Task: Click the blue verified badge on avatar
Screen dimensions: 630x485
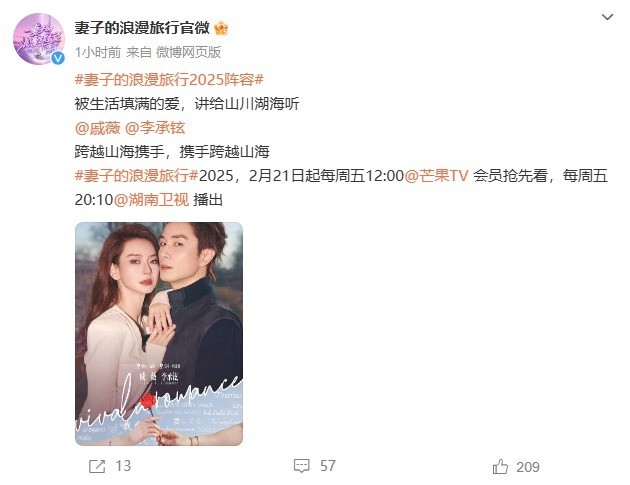Action: (58, 58)
